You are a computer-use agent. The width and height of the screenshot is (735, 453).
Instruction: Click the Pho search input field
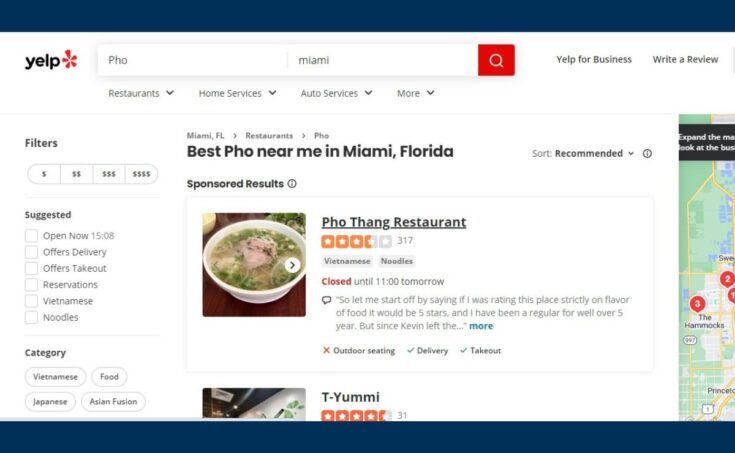coord(192,60)
